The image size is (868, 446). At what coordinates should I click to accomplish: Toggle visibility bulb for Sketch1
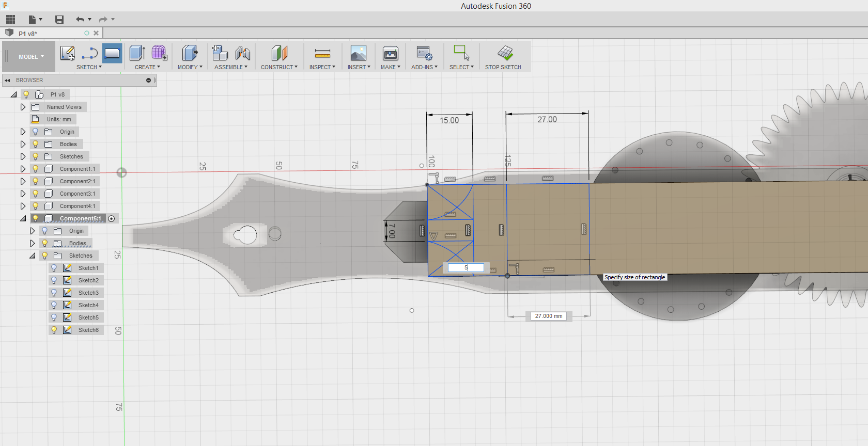point(54,268)
